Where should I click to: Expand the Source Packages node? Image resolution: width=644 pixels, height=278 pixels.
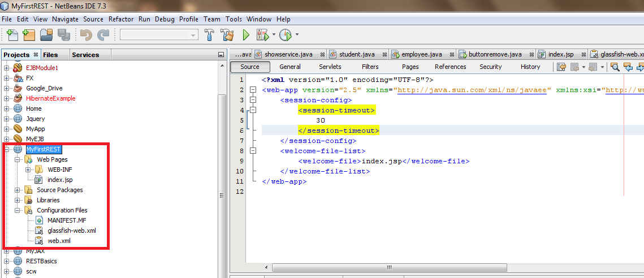(18, 190)
